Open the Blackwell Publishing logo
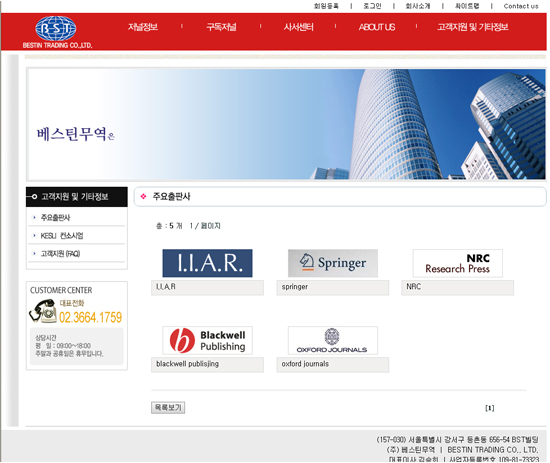Image resolution: width=550 pixels, height=463 pixels. coord(207,340)
